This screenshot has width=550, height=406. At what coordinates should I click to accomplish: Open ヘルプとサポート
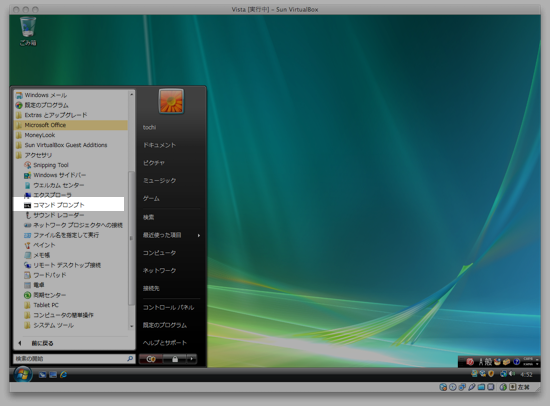click(165, 342)
